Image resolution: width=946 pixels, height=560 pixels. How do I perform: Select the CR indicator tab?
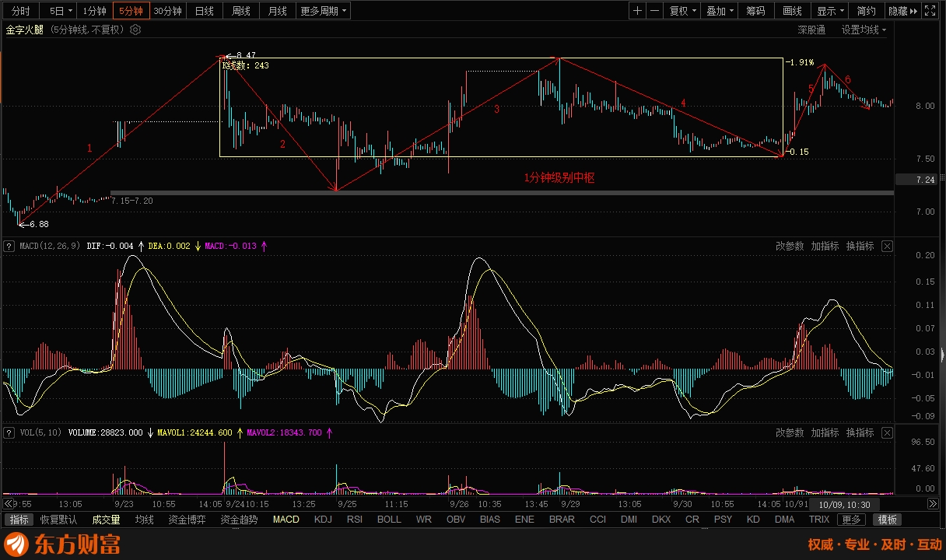coord(692,520)
